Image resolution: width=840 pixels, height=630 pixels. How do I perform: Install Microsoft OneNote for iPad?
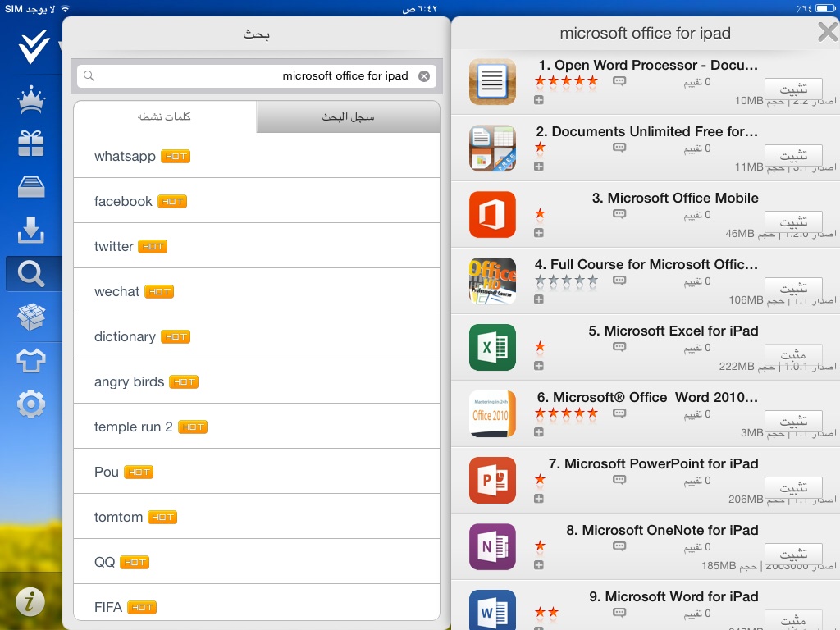tap(793, 554)
